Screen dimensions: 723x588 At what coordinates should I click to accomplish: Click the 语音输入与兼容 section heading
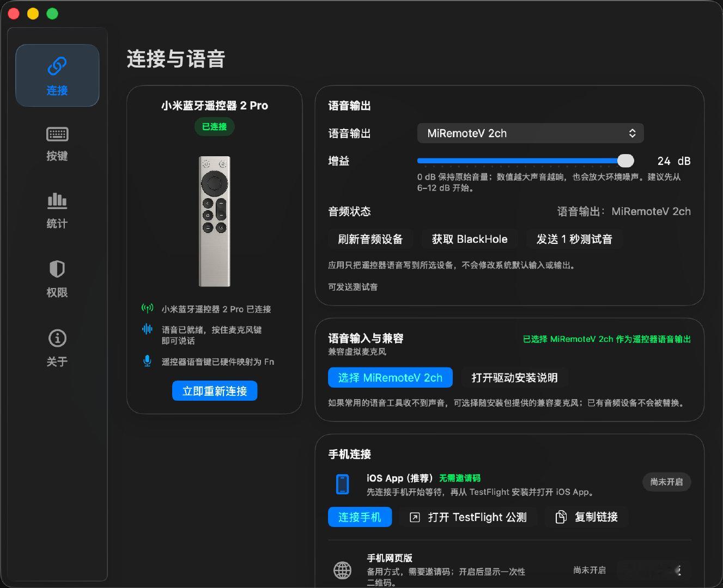coord(366,338)
